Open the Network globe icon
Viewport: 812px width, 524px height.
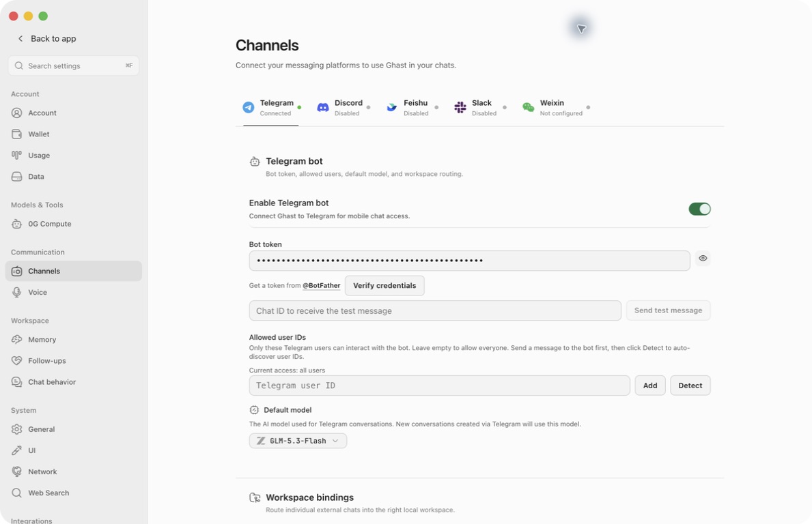[16, 471]
